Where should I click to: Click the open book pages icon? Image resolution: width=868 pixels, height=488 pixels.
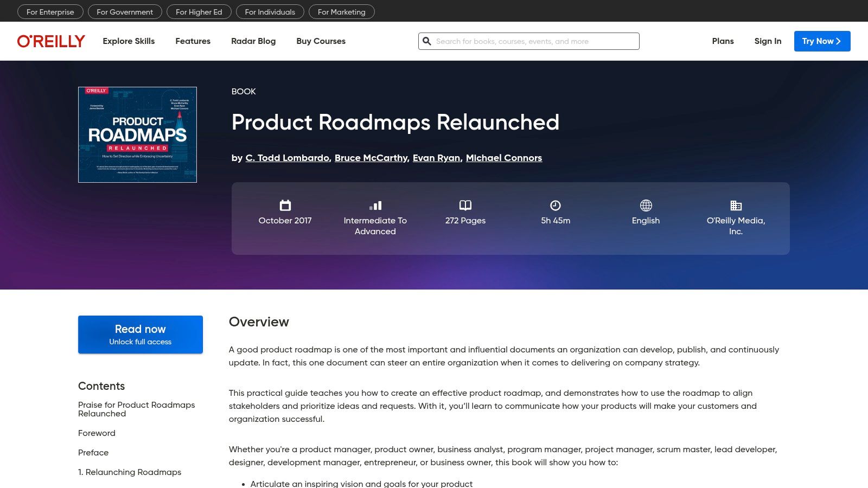click(465, 206)
